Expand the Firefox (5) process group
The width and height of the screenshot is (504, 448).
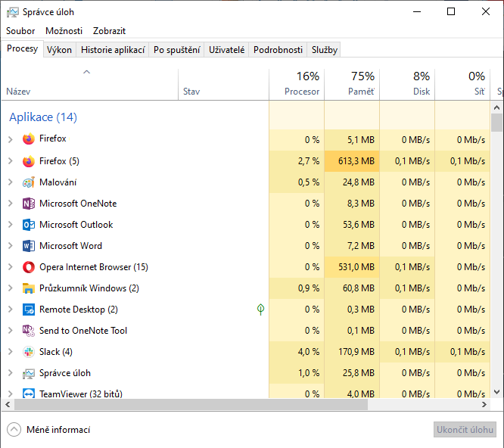coord(11,161)
